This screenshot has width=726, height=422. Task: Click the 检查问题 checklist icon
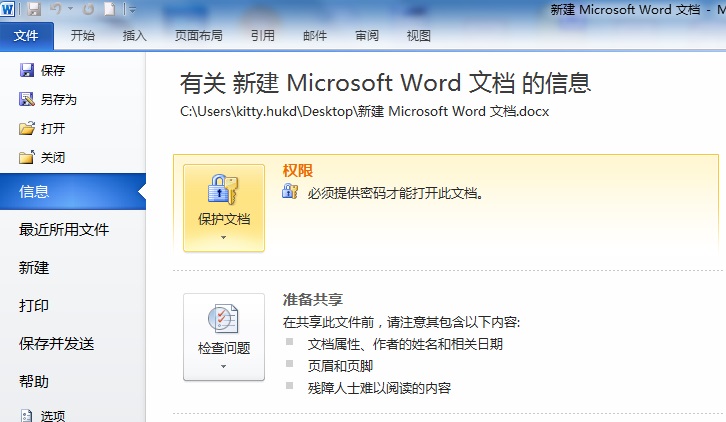pos(223,318)
